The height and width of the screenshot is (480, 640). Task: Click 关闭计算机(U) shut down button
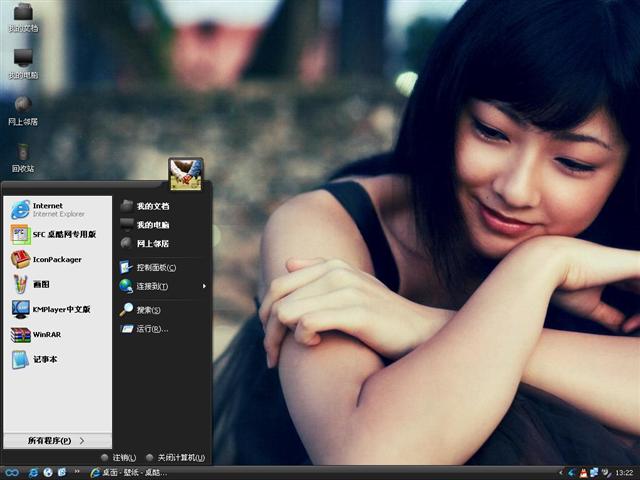pos(175,457)
